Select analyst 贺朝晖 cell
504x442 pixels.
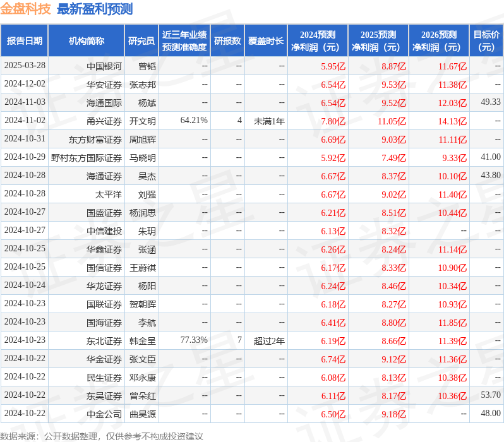coord(143,304)
